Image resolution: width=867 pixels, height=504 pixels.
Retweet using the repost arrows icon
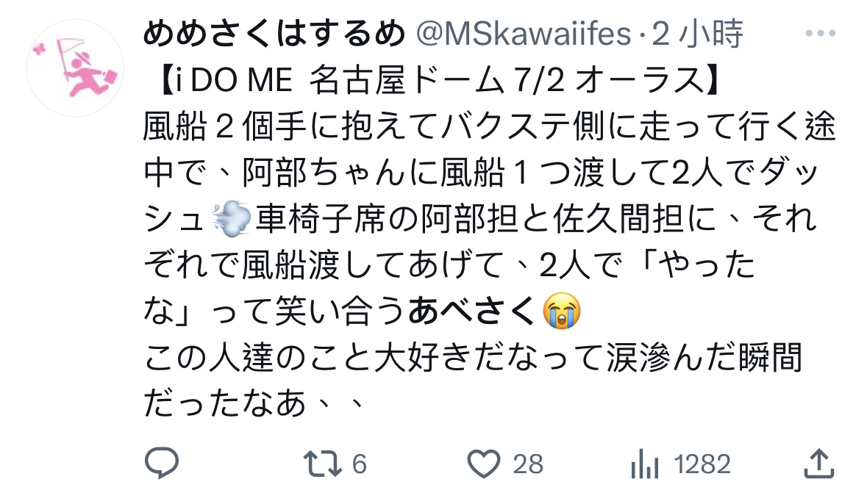click(322, 464)
